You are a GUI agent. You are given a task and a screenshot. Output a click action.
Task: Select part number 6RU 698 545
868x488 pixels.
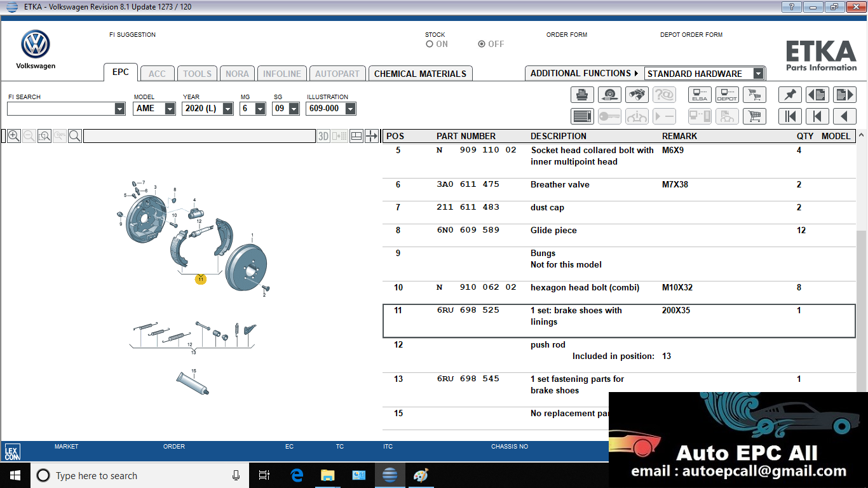point(468,379)
